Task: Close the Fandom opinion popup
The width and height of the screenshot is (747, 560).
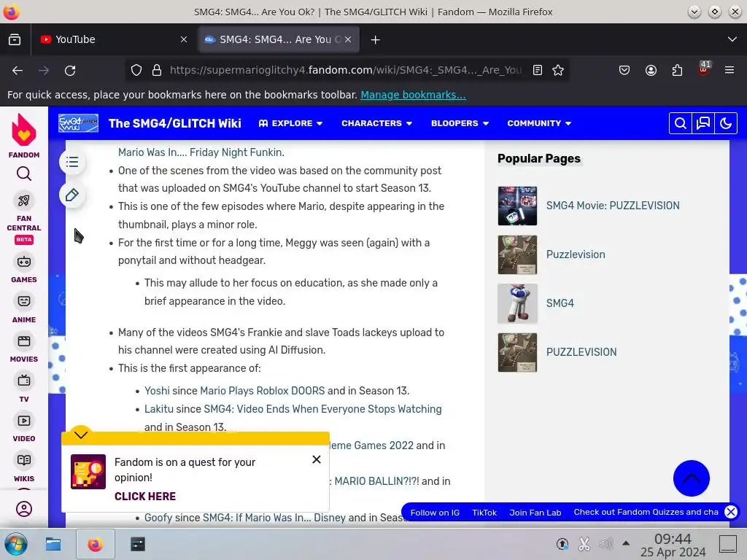Action: pyautogui.click(x=317, y=459)
